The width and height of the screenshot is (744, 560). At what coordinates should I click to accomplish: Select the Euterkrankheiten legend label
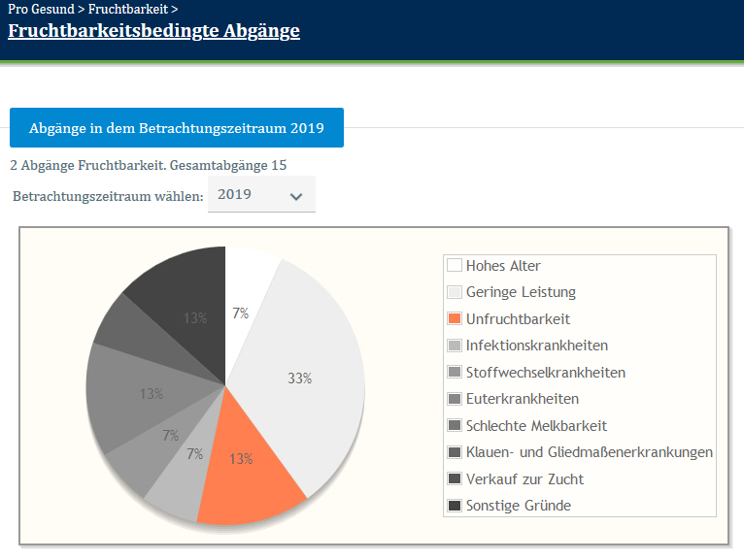pos(523,399)
